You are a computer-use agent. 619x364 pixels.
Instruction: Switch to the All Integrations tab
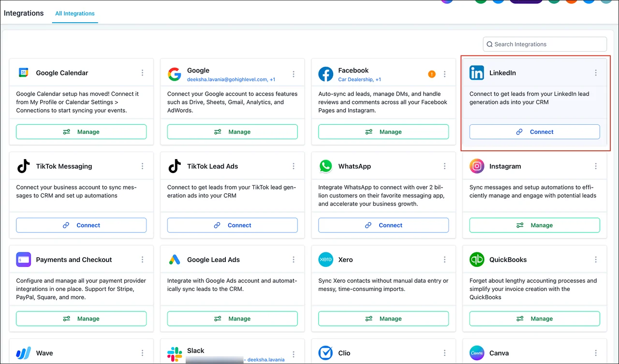(75, 14)
